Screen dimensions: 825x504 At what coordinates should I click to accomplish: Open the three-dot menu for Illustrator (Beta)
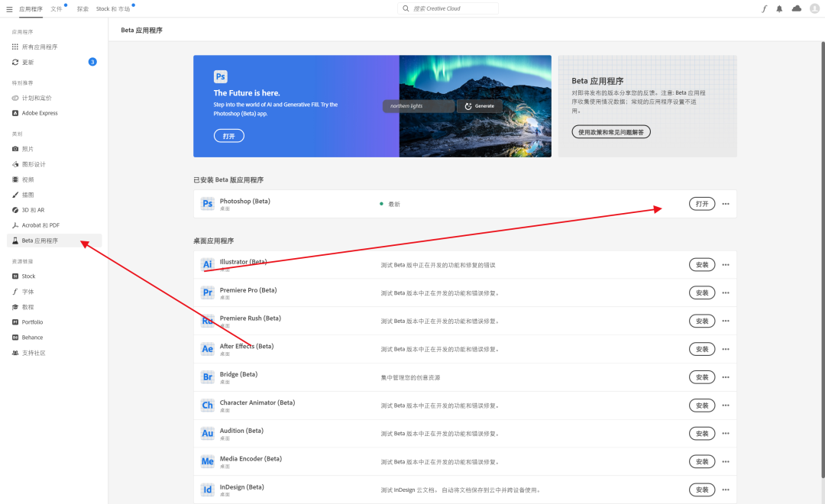(725, 264)
